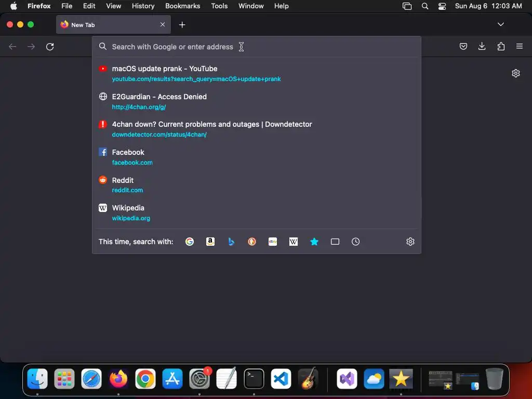Search this time with eBay
532x399 pixels.
point(273,242)
